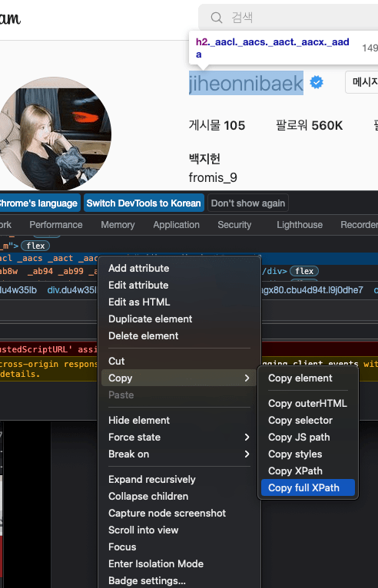This screenshot has height=588, width=378.
Task: Click Switch DevTools to Korean button
Action: click(x=144, y=203)
